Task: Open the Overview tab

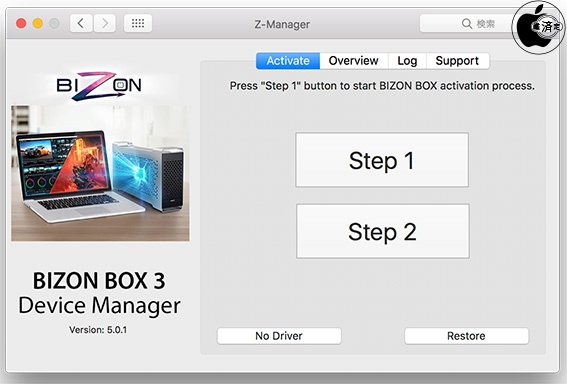Action: click(353, 61)
